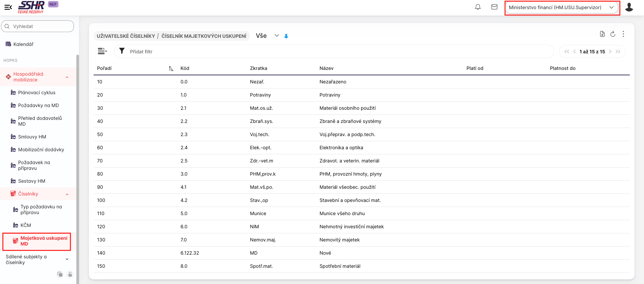Open the three-dot more options menu
This screenshot has width=644, height=284.
[623, 34]
